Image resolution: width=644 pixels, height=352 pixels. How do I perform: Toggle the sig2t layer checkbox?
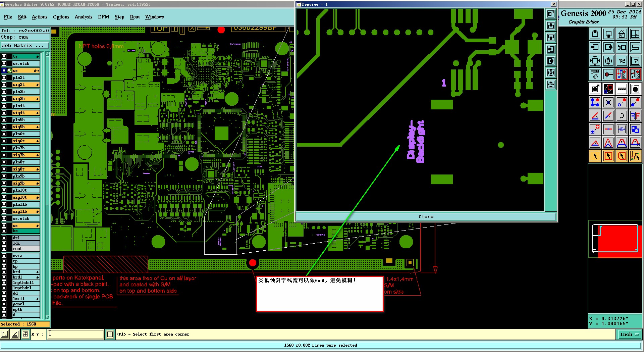(4, 85)
